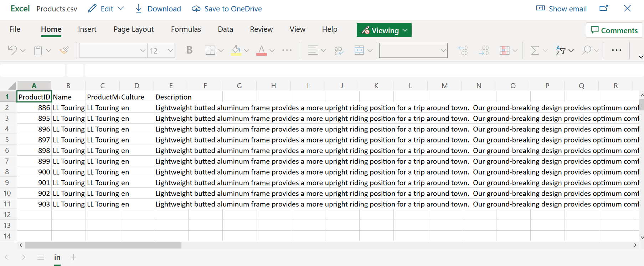Open the Formulas ribbon tab

pyautogui.click(x=186, y=29)
